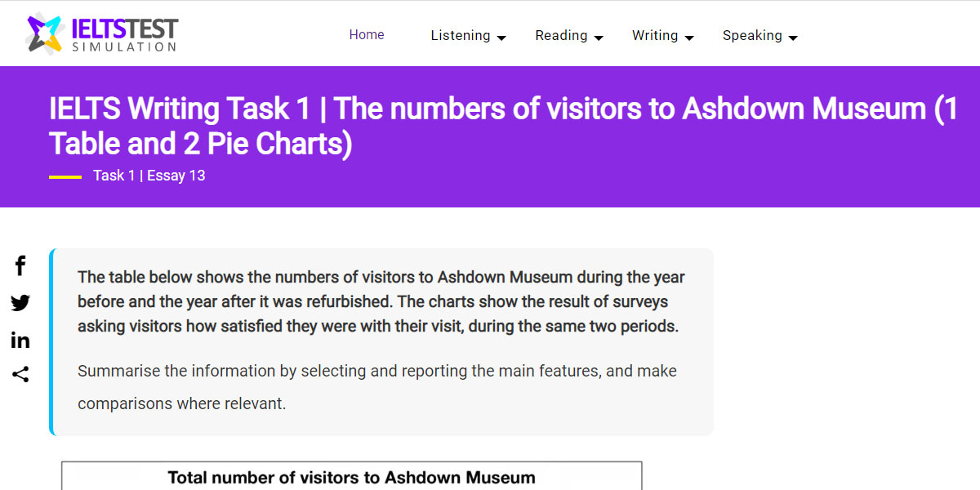The width and height of the screenshot is (980, 490).
Task: Expand the Reading dropdown arrow
Action: 599,37
